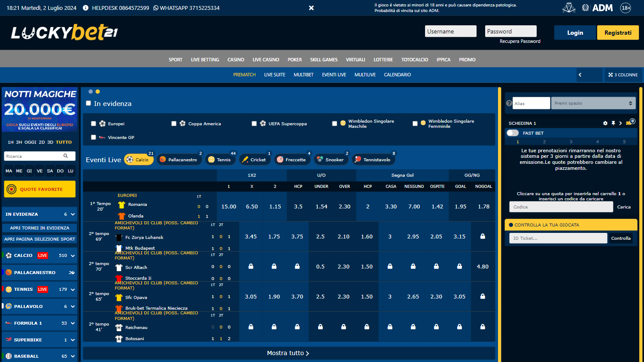Switch to the Multibet tab

304,75
